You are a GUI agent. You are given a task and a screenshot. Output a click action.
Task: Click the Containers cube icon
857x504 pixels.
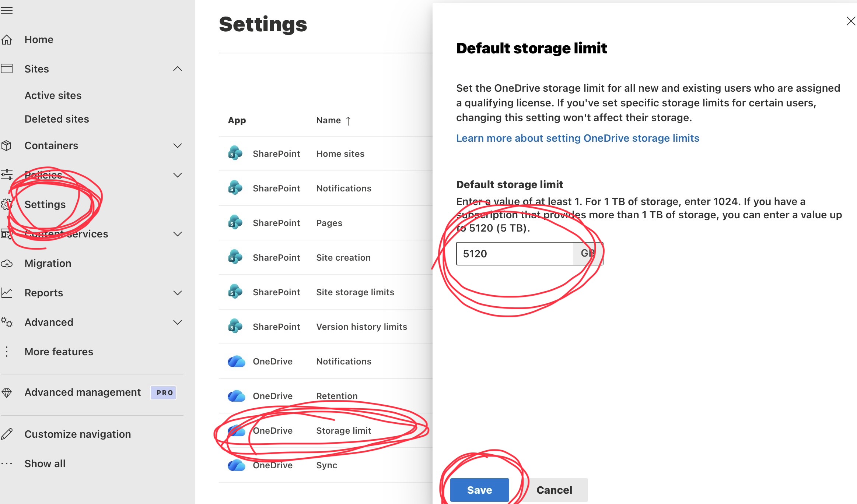tap(7, 145)
